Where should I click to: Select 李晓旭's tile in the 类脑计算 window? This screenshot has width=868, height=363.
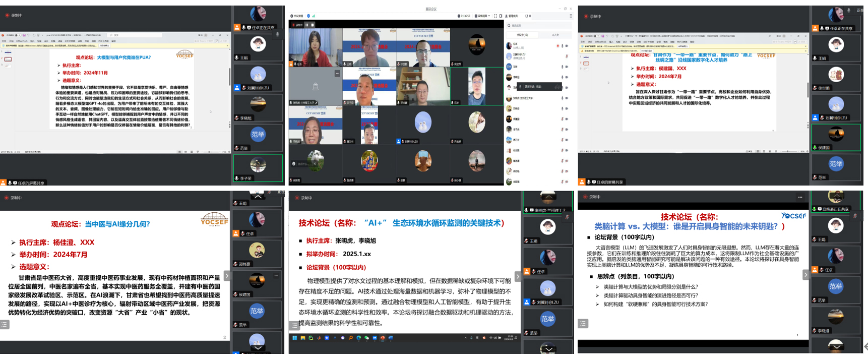point(836,320)
